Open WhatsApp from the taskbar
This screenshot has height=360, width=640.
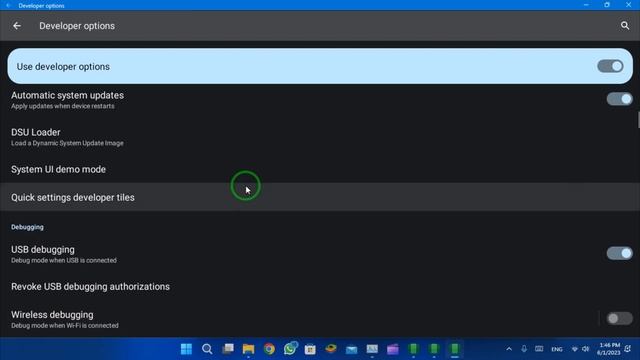click(x=290, y=349)
